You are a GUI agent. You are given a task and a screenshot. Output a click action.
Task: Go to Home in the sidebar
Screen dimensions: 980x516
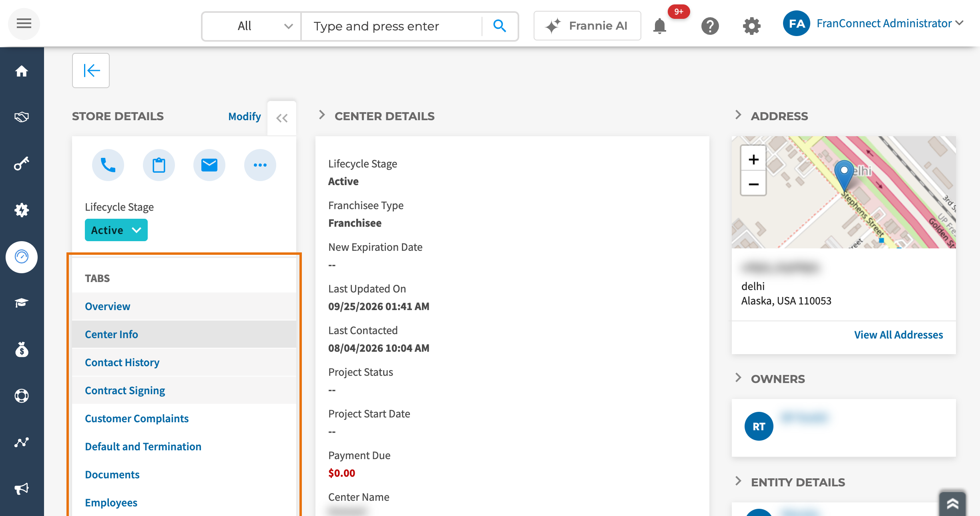point(22,71)
